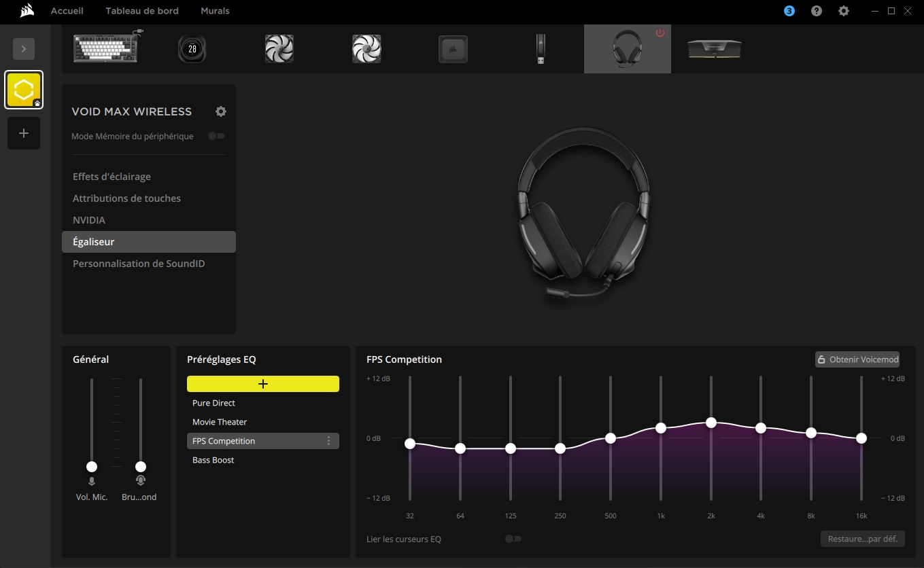This screenshot has height=568, width=924.
Task: Open the RAM memory module device
Action: [714, 49]
